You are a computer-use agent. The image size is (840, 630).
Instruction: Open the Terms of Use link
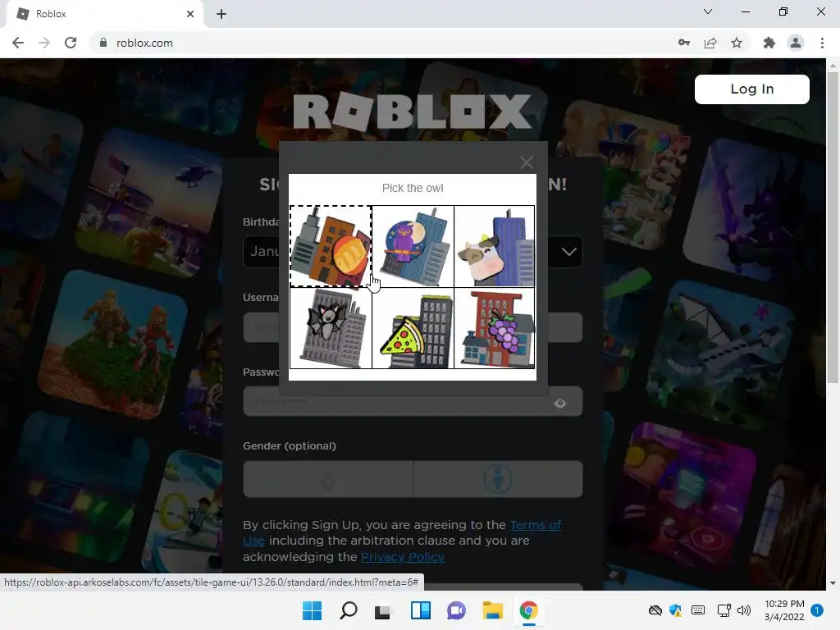[402, 532]
